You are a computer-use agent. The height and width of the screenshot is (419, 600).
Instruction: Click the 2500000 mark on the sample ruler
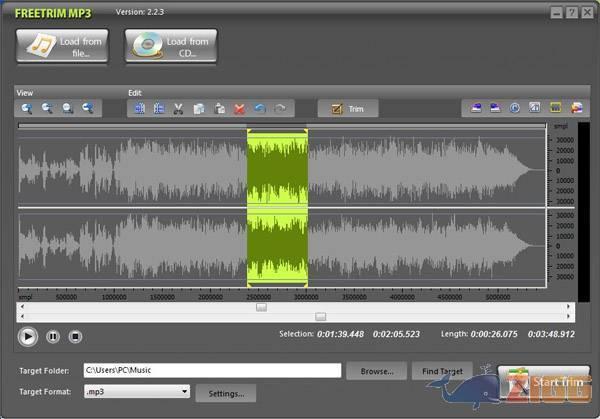[x=258, y=297]
